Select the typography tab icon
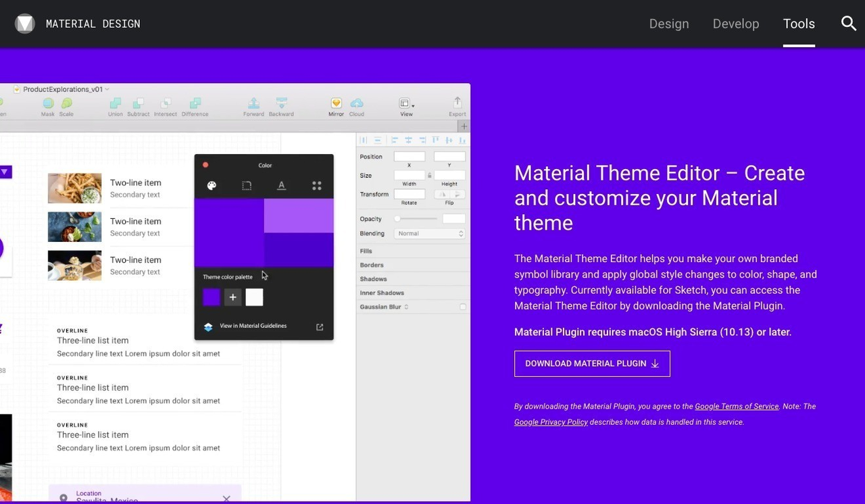This screenshot has width=865, height=504. coord(282,186)
